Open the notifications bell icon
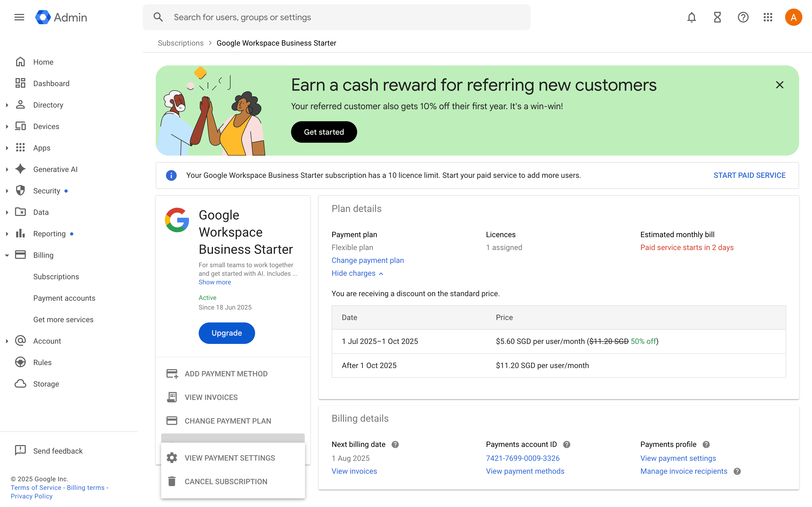The height and width of the screenshot is (507, 812). [x=691, y=17]
